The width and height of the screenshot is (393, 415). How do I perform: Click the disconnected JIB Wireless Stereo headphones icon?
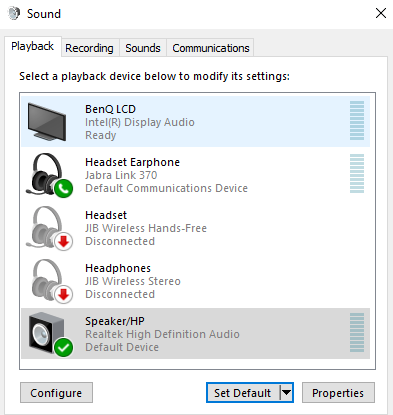pyautogui.click(x=52, y=281)
